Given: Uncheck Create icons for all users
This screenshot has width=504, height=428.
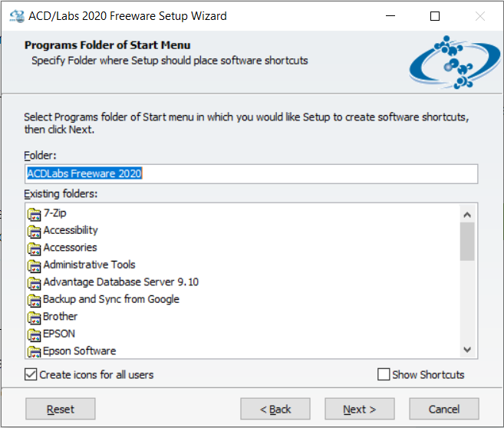Looking at the screenshot, I should tap(31, 374).
